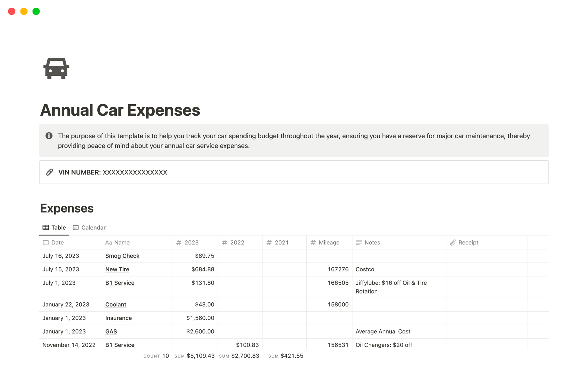Click the Notes column text icon

[x=359, y=243]
